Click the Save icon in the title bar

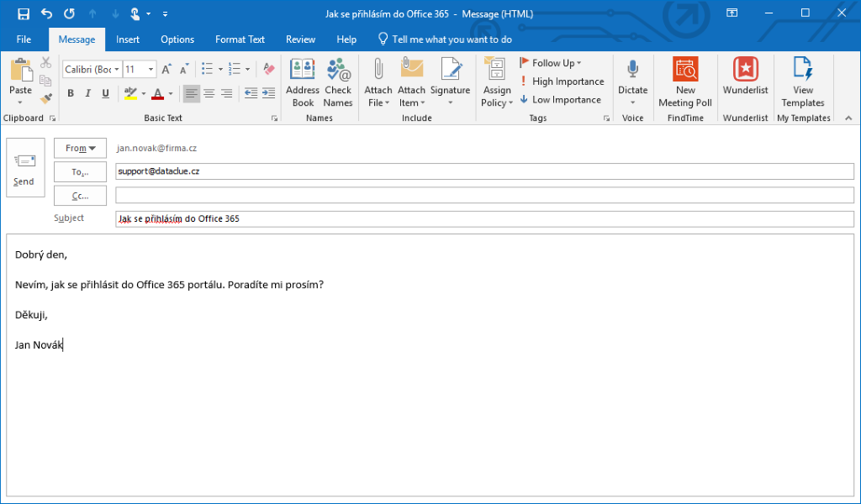(23, 13)
